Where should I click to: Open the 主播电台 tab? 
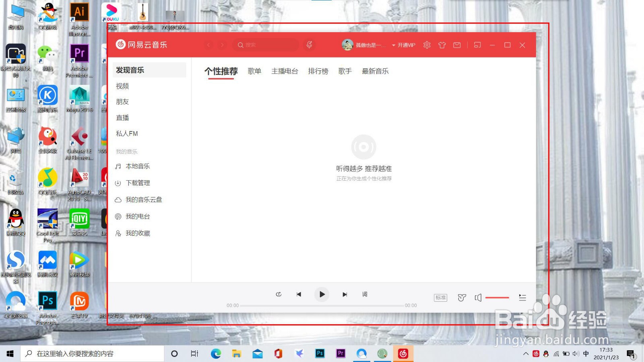[285, 71]
